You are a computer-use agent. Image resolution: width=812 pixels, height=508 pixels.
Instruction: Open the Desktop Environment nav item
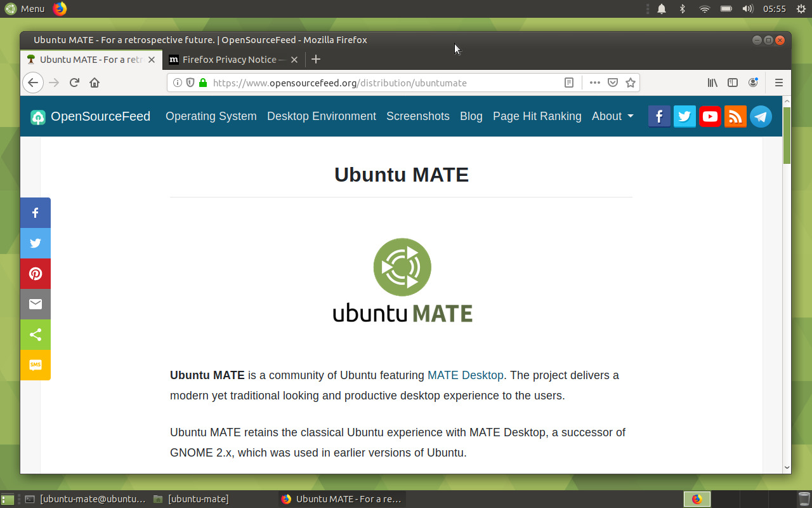(x=322, y=116)
